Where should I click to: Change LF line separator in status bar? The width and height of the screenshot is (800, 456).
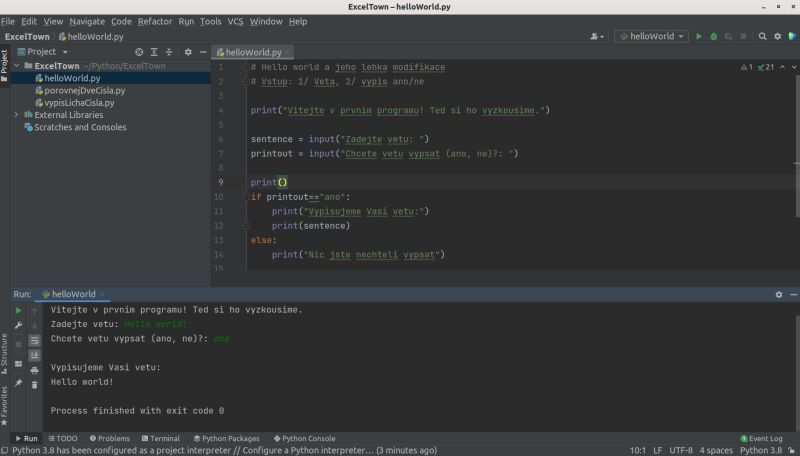658,450
